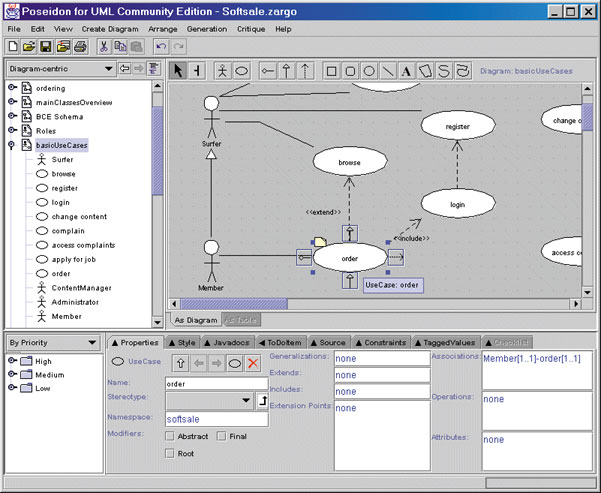Switch to the Constraints tab

tap(381, 343)
